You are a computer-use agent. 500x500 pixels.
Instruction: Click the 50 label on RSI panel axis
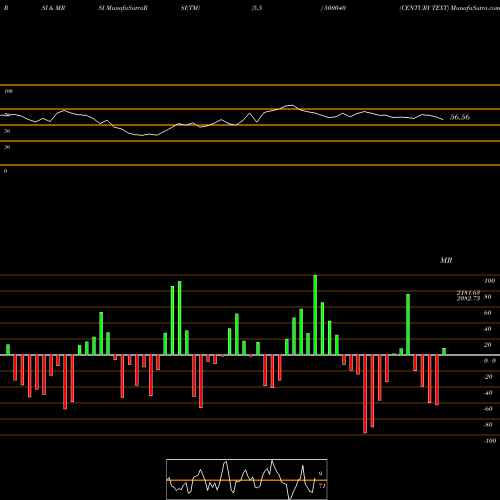pos(7,131)
